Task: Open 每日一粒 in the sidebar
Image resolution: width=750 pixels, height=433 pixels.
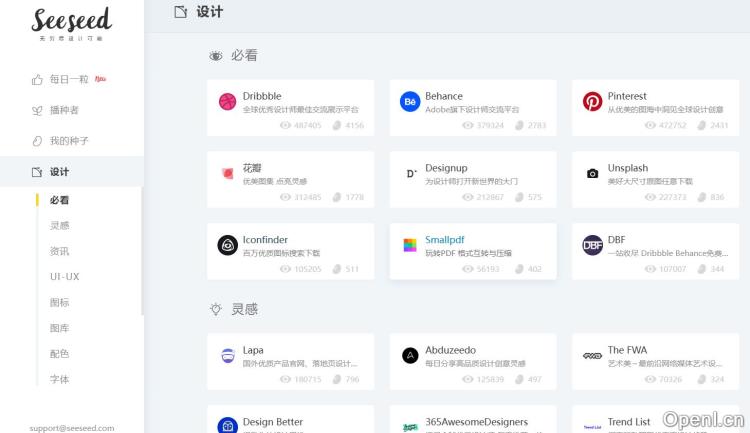Action: [x=69, y=79]
